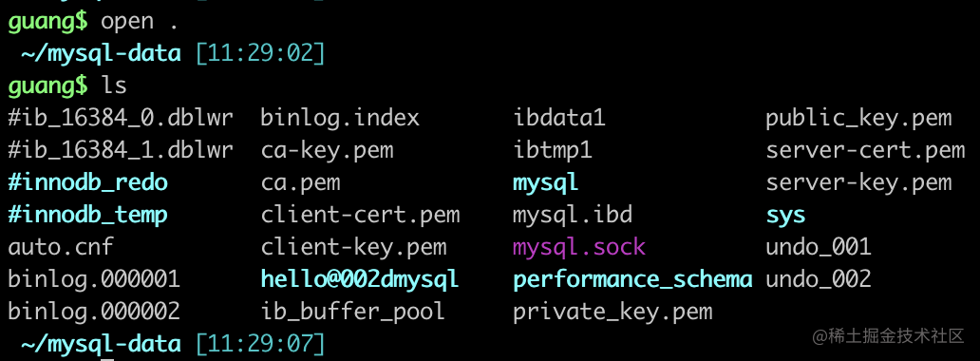Click the mysql directory listing
Screen dimensions: 980x361
click(x=546, y=184)
